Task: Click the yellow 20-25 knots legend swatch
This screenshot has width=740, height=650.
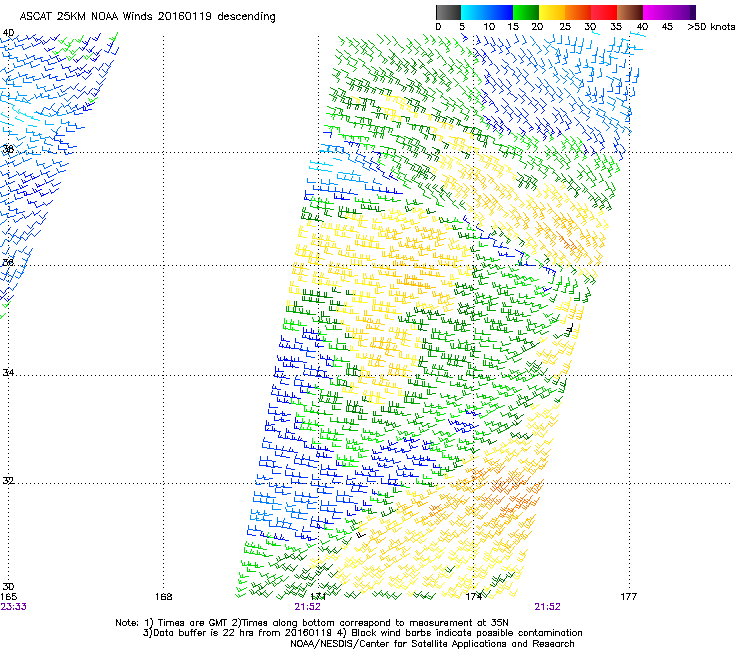Action: coord(552,12)
